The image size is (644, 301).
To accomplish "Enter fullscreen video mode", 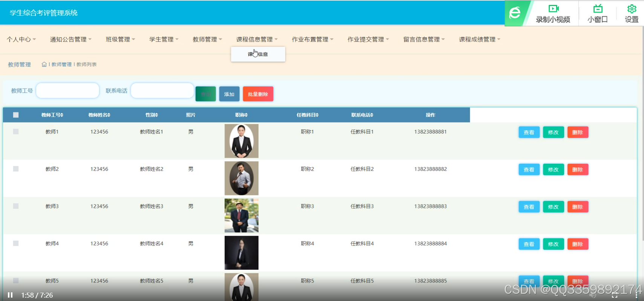I will [x=615, y=295].
